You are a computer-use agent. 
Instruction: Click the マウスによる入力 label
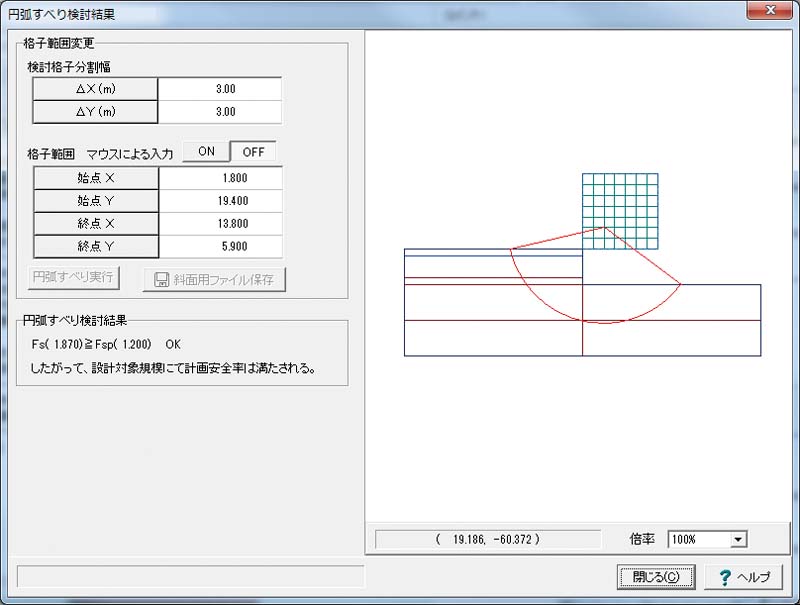click(130, 154)
